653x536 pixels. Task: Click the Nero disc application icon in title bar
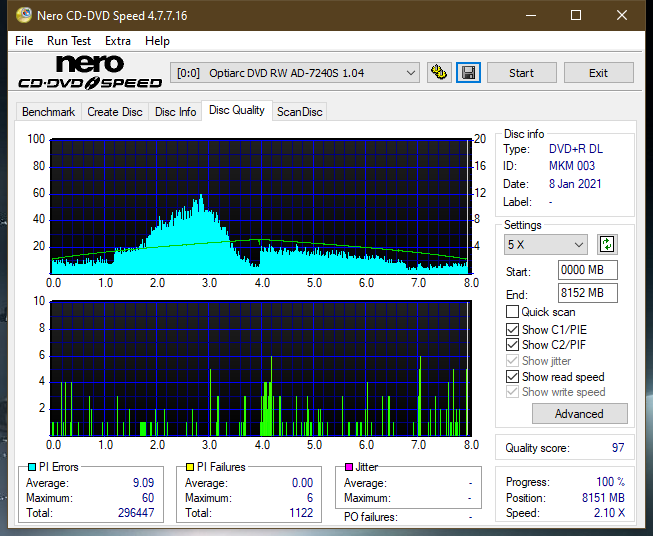(24, 15)
